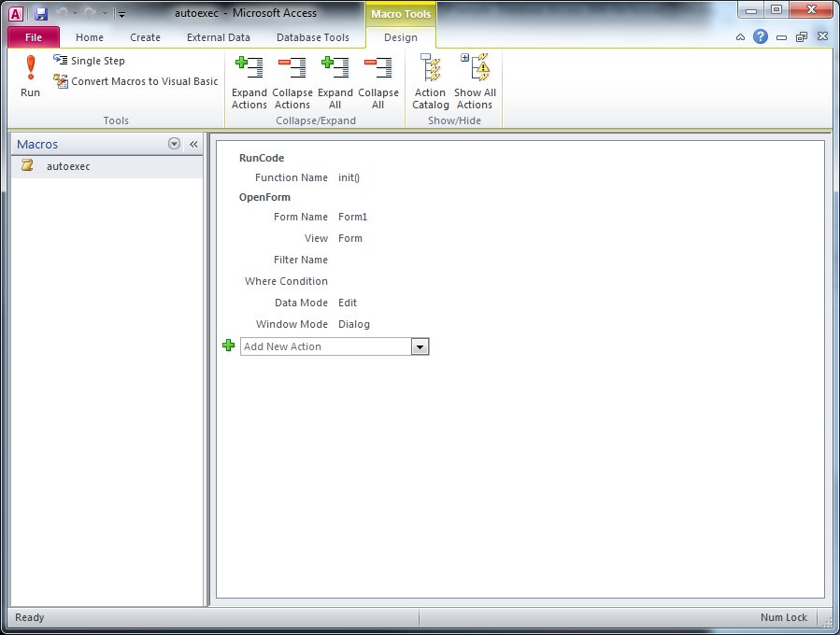Viewport: 840px width, 635px height.
Task: Click the Save icon in Quick Access Toolbar
Action: pyautogui.click(x=41, y=14)
